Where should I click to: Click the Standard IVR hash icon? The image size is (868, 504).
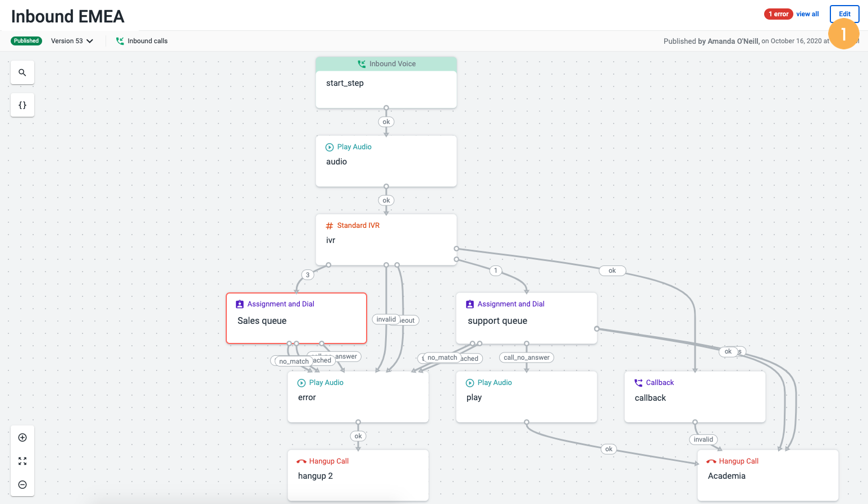coord(330,226)
